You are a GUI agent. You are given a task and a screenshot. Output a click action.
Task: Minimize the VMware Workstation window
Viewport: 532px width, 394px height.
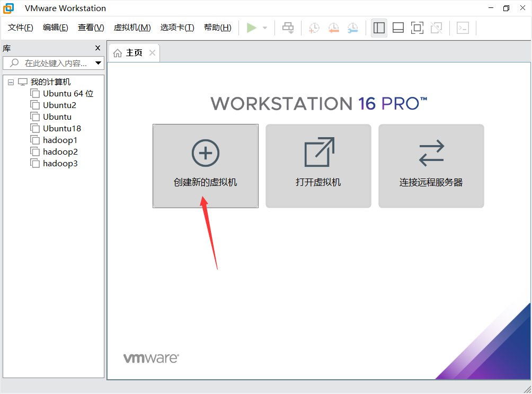pyautogui.click(x=491, y=8)
